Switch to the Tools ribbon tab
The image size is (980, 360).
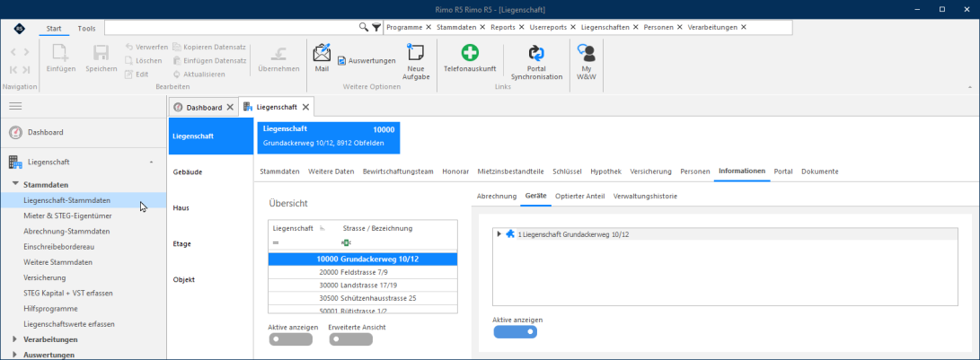pos(87,28)
